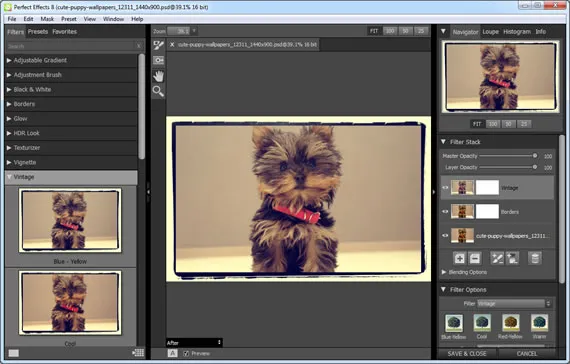Click FIT in the top zoom bar
The image size is (570, 364).
pos(374,31)
